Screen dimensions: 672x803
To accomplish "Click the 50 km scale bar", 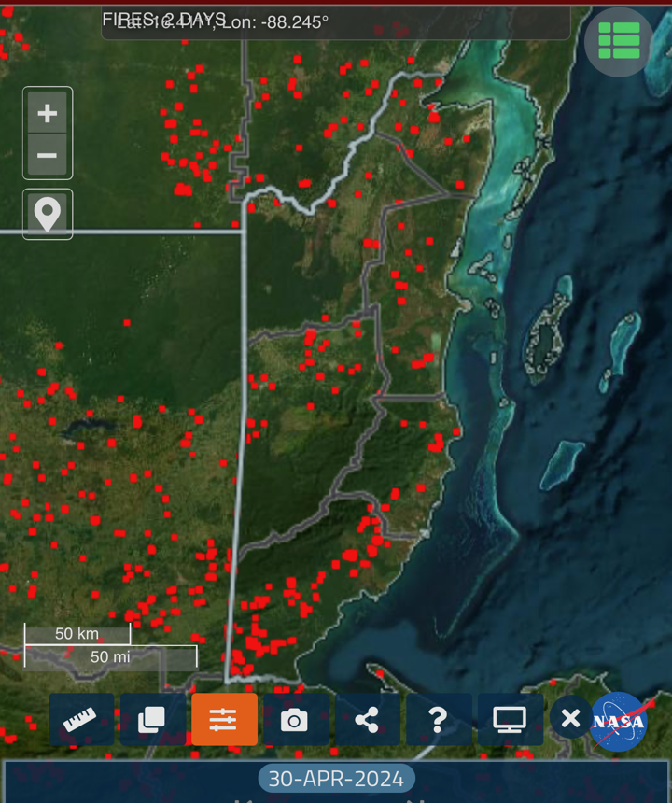I will pos(77,634).
